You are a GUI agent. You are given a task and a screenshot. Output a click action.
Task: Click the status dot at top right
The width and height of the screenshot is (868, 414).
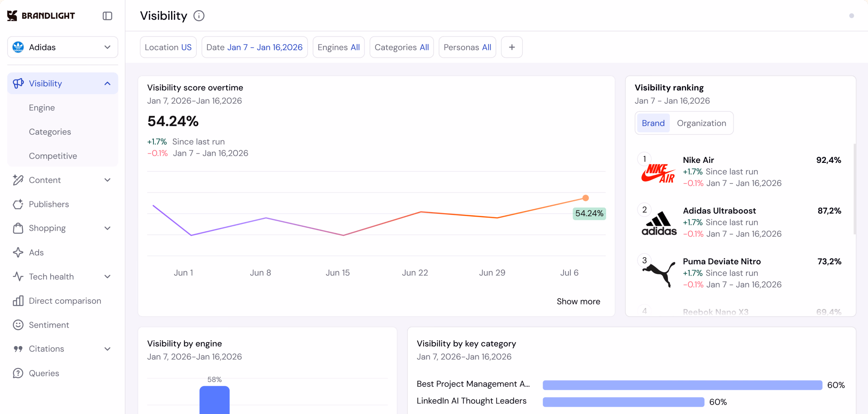(851, 16)
